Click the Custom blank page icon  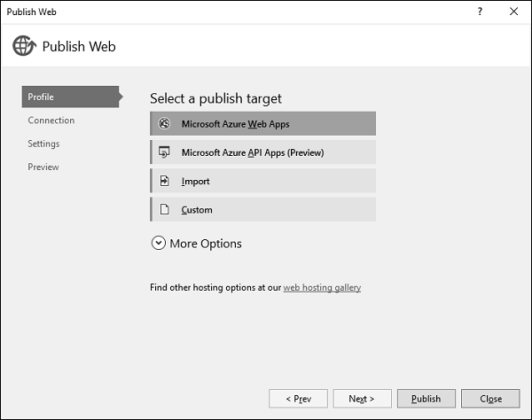coord(164,210)
